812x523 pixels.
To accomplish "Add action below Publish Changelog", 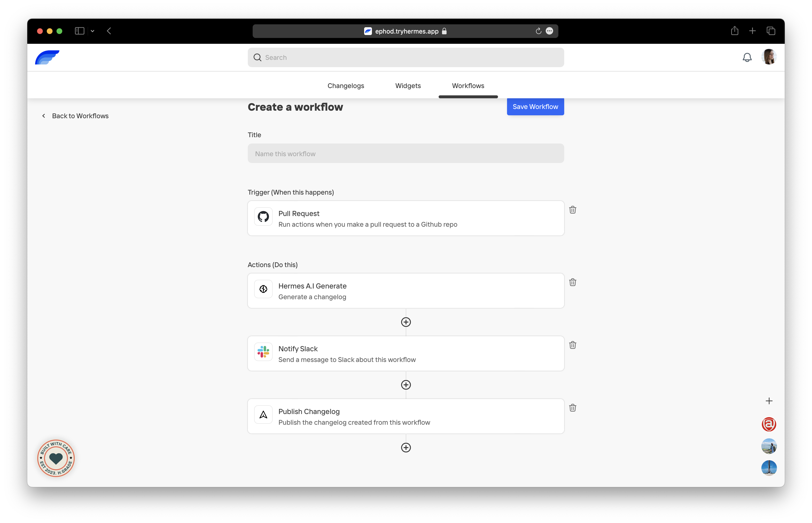I will point(406,448).
